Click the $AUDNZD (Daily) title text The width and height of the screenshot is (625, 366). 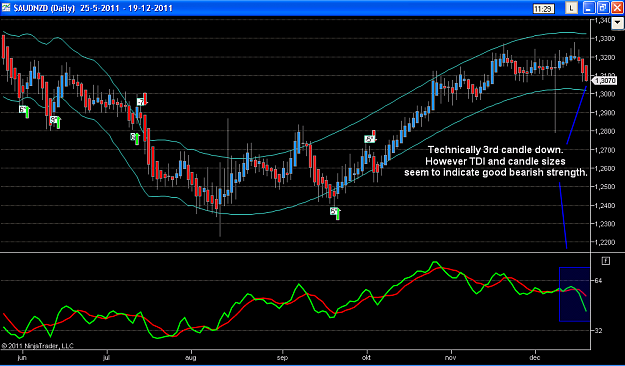coord(44,8)
